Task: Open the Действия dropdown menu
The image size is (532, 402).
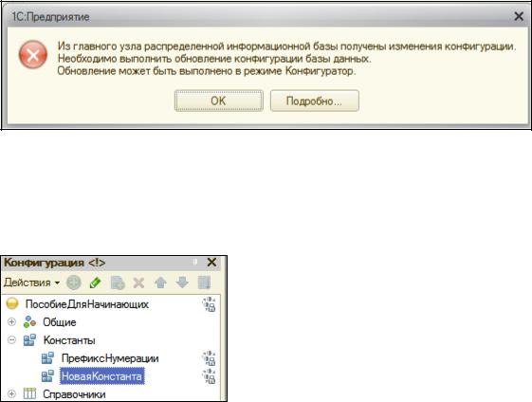Action: click(x=31, y=283)
